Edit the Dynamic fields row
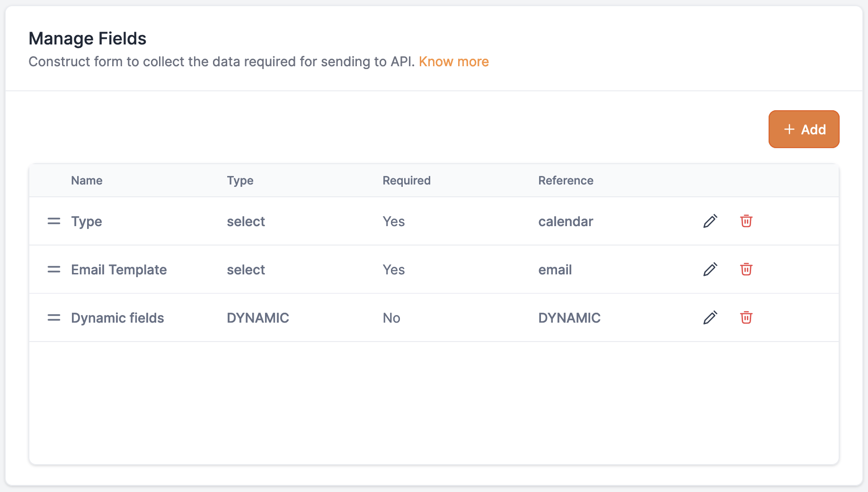 coord(710,317)
